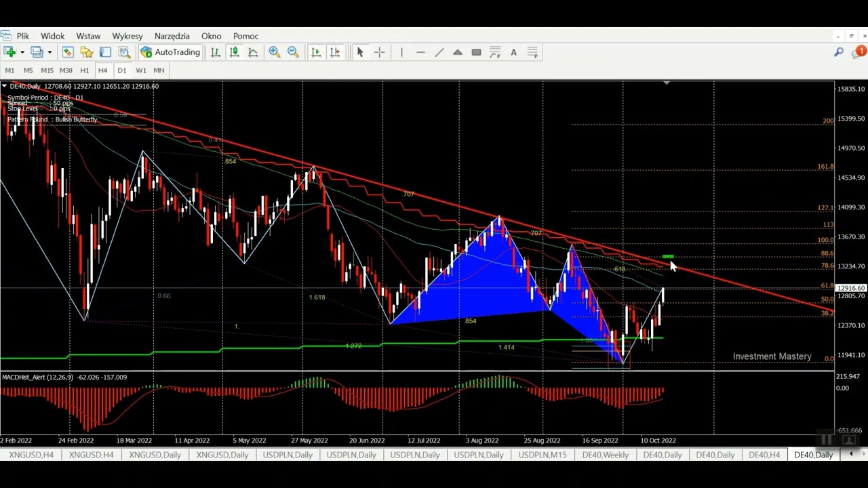Switch to candlestick chart display
Viewport: 868px width, 488px height.
pos(235,52)
